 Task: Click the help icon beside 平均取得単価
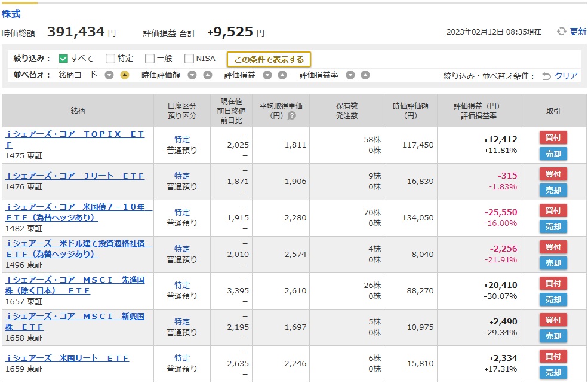click(292, 116)
